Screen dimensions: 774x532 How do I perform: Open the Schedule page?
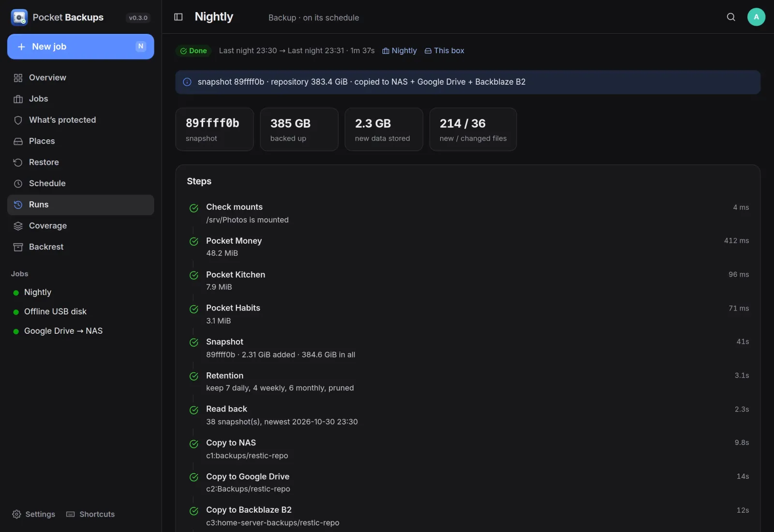point(81,184)
